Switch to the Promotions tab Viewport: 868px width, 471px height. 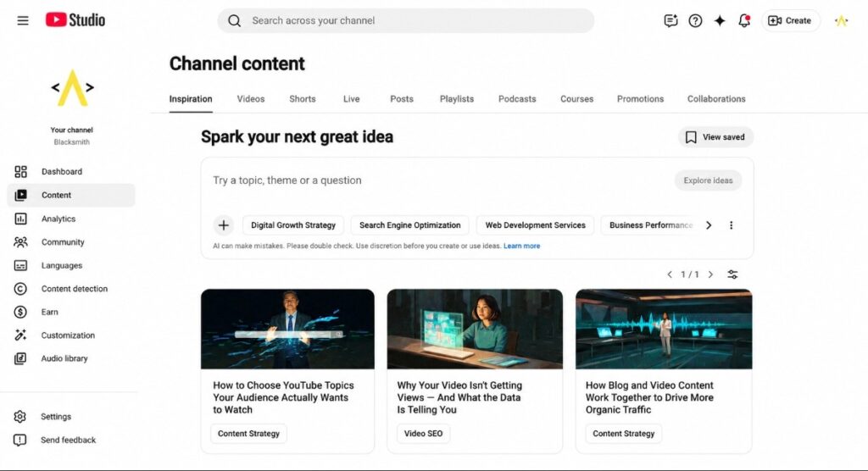coord(641,99)
